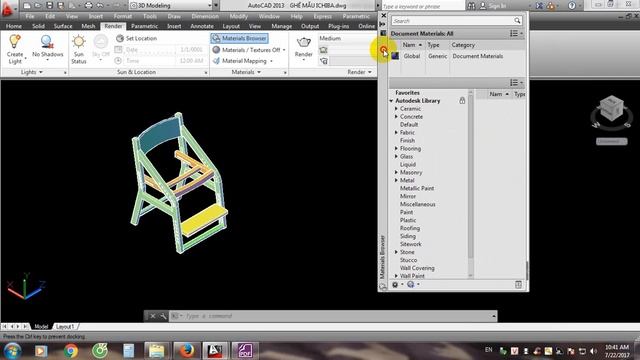Open the file explorer taskbar icon
Screen dimensions: 640x360
(156, 351)
